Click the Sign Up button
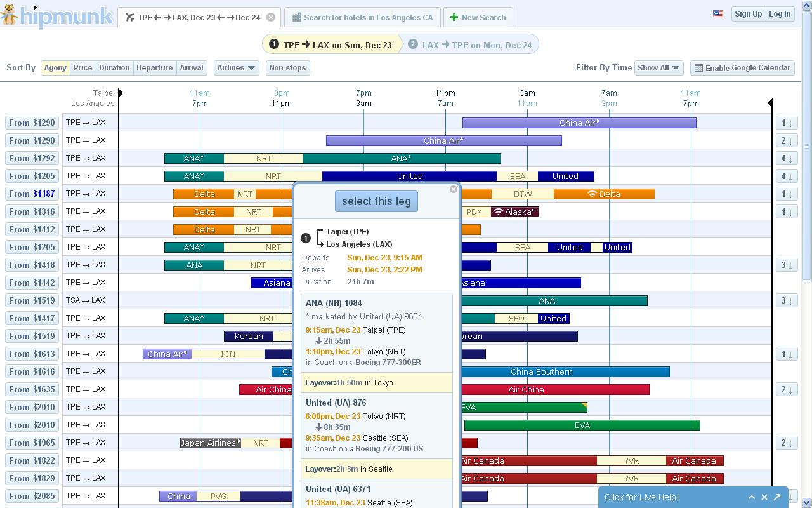This screenshot has width=812, height=508. pyautogui.click(x=748, y=13)
